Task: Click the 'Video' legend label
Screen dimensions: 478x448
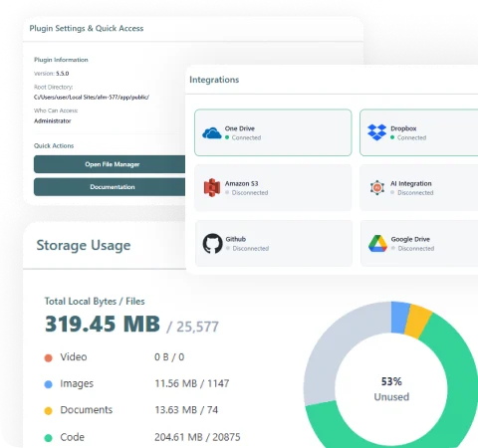Action: point(74,357)
